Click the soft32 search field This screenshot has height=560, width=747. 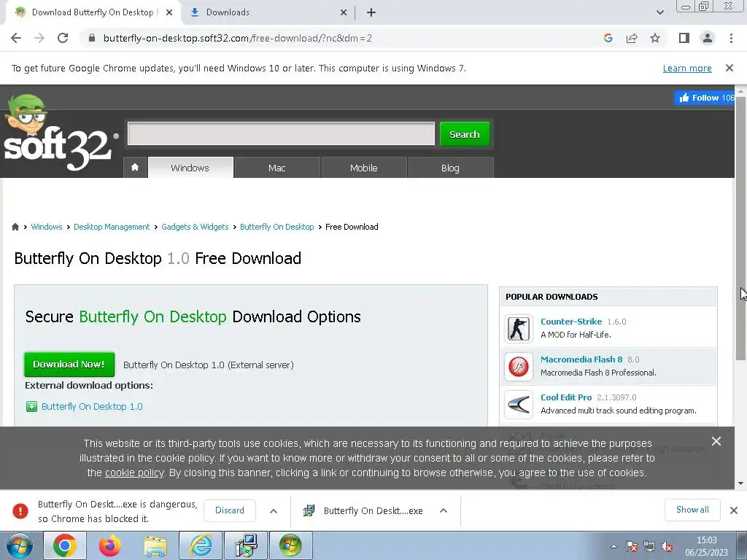coord(281,133)
